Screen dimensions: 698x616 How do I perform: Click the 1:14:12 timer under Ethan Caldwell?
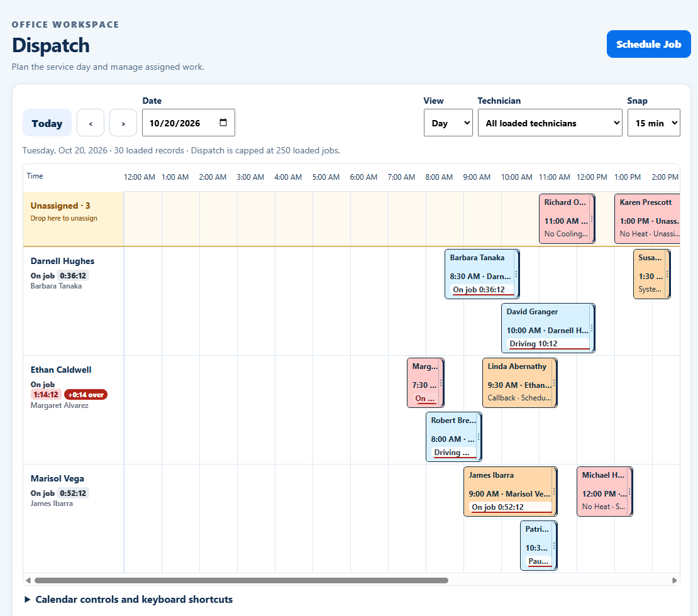[46, 395]
